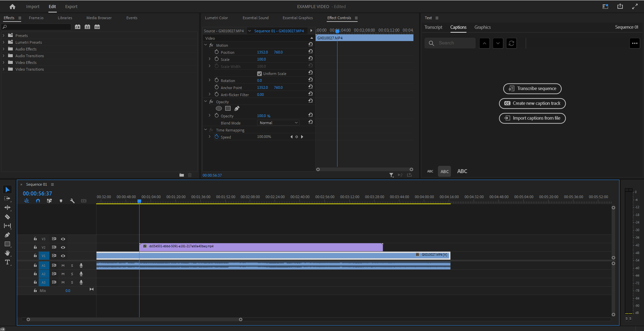Click the refresh captions search button

pyautogui.click(x=511, y=43)
